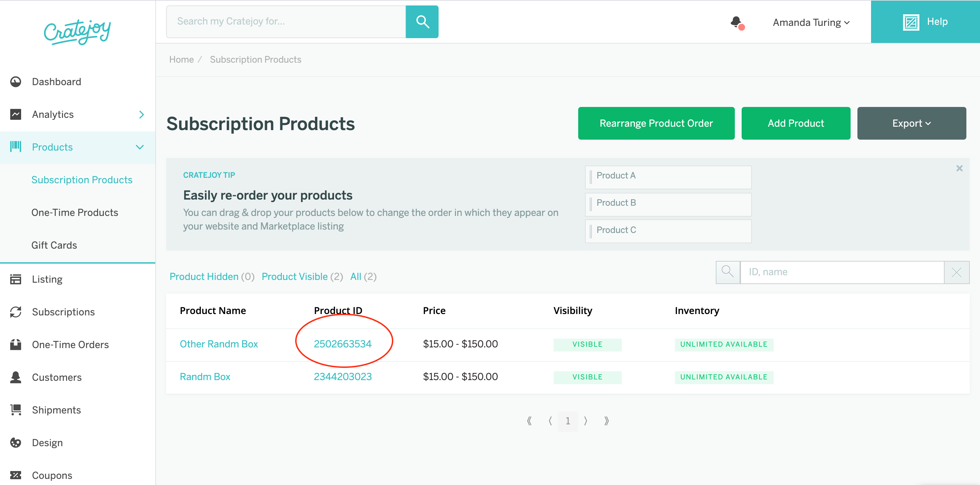Click Product C drag example
Image resolution: width=980 pixels, height=485 pixels.
[x=668, y=231]
